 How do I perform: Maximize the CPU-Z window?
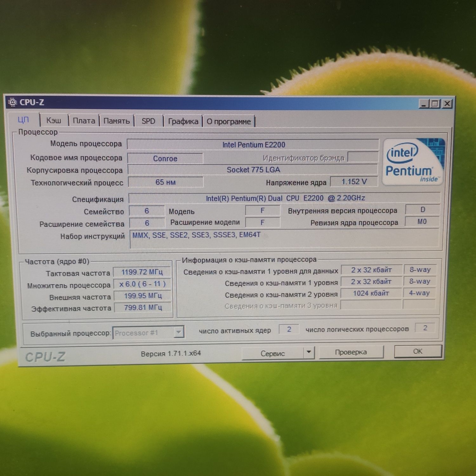[x=435, y=104]
